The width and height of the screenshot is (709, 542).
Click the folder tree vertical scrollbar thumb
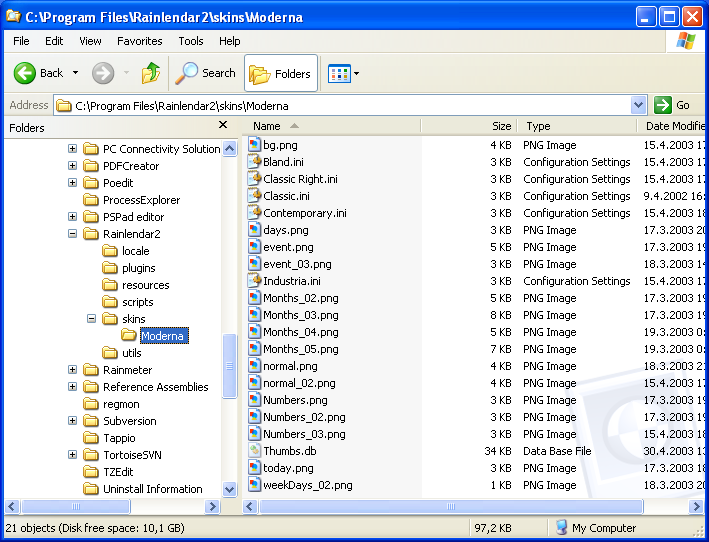coord(230,366)
